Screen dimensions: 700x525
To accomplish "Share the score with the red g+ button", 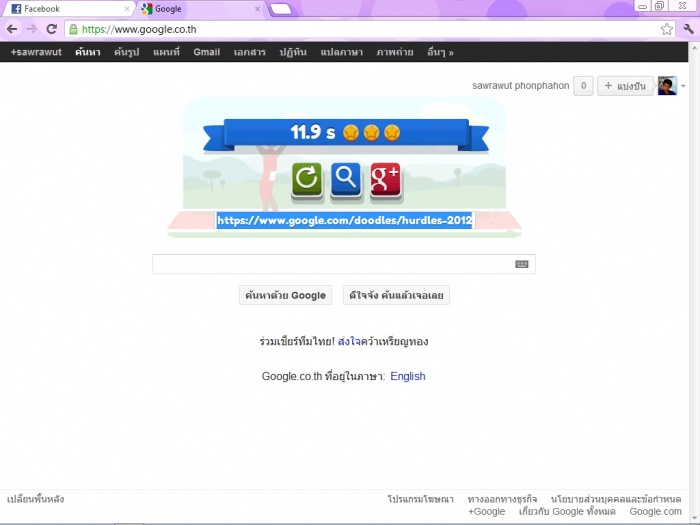I will tap(385, 179).
